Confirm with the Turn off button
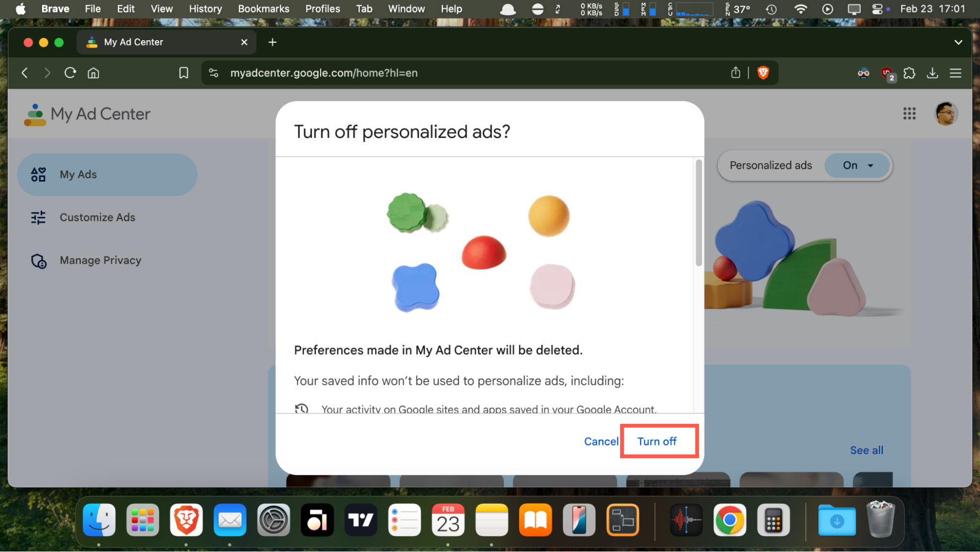Screen dimensions: 980x552 [657, 442]
